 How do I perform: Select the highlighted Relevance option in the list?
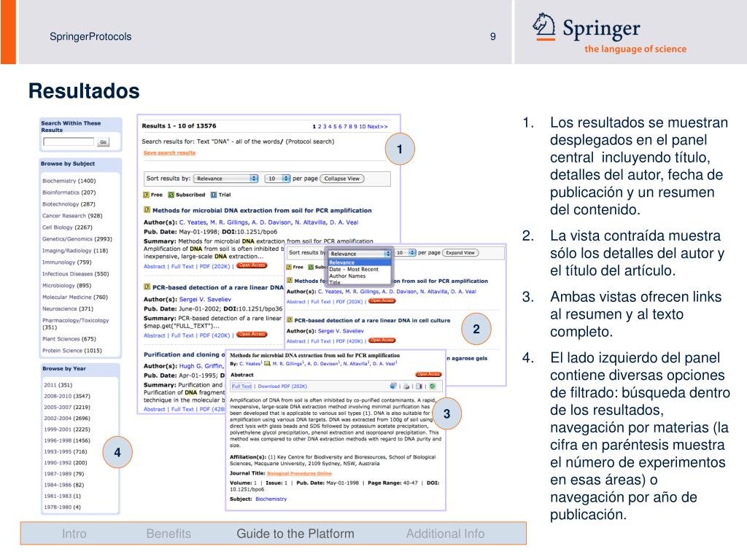click(360, 262)
